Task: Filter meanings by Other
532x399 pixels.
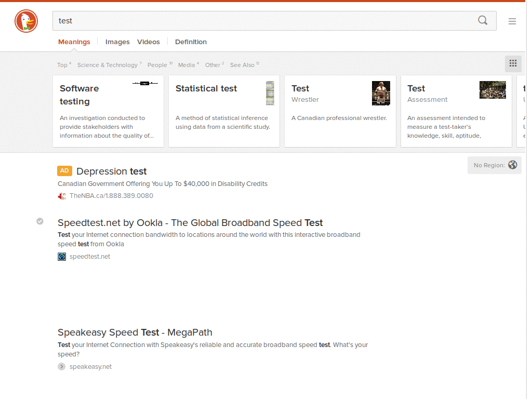Action: click(x=215, y=65)
